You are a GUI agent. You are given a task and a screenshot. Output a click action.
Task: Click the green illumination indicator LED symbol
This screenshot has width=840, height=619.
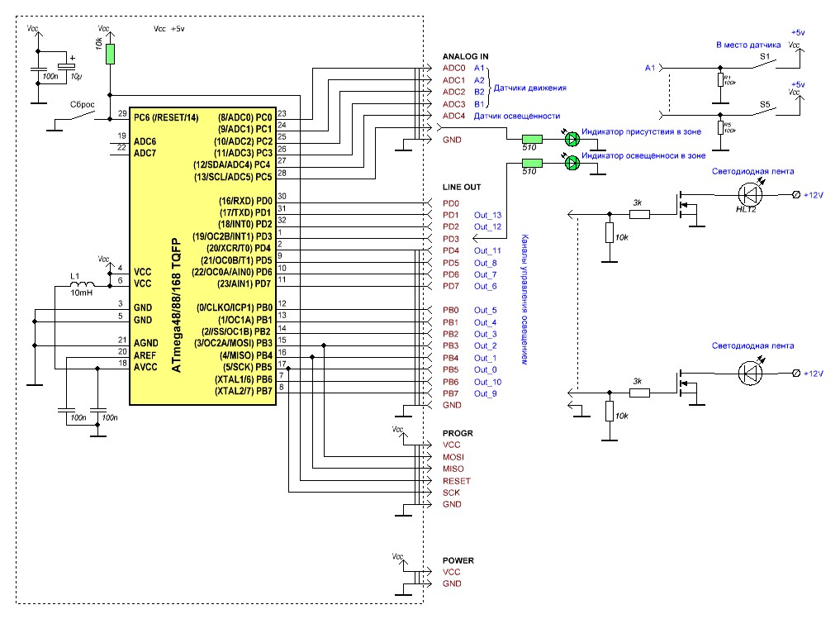click(572, 164)
